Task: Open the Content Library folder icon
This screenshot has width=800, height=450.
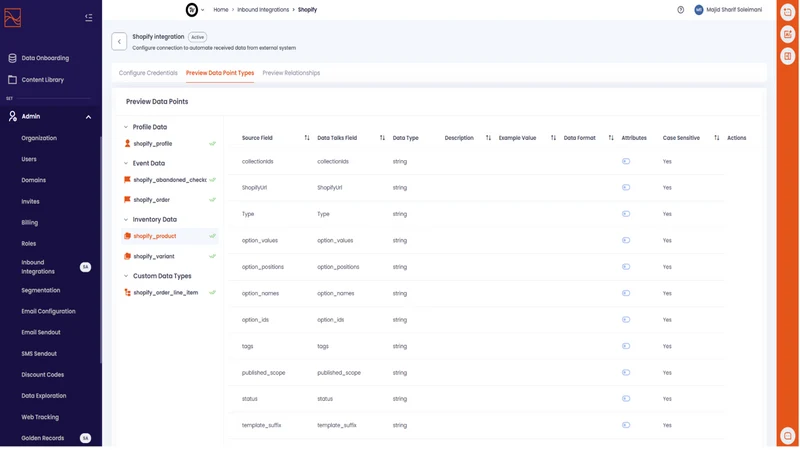Action: (x=12, y=80)
